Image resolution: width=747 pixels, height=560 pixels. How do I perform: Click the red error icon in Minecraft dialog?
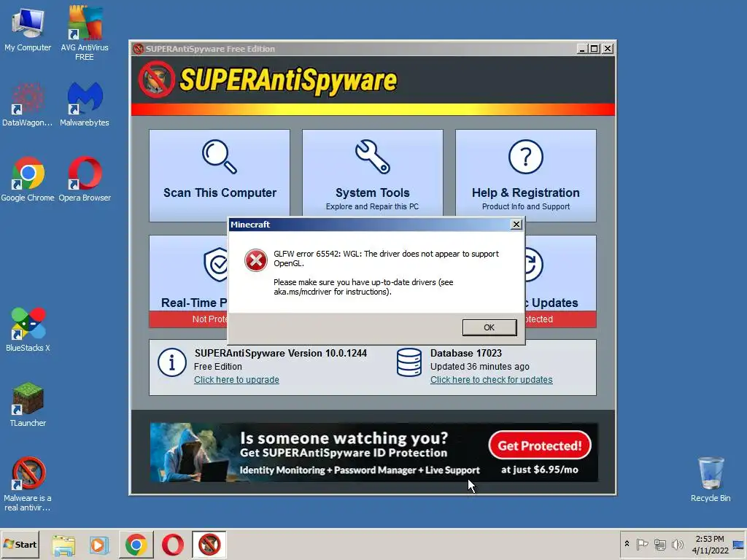256,260
